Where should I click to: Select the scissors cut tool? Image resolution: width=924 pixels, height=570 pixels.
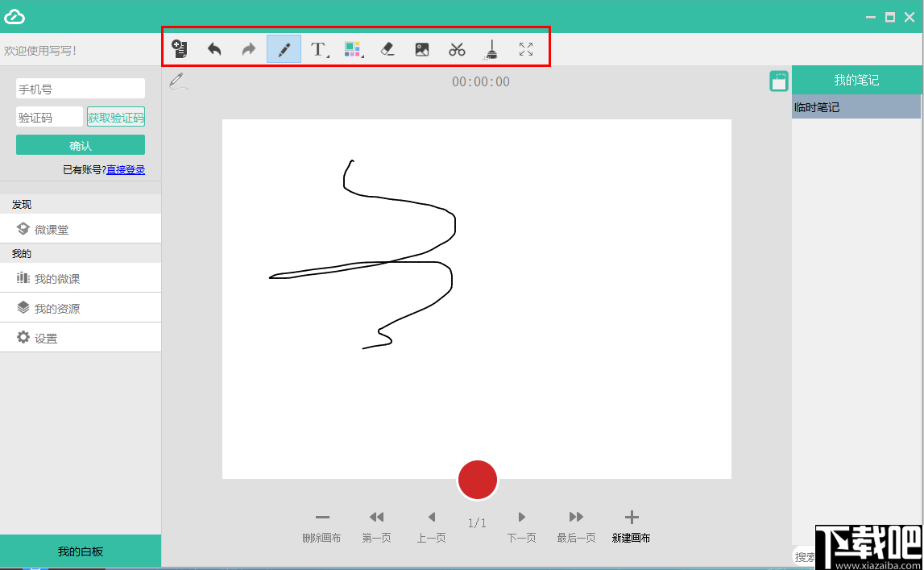[457, 49]
